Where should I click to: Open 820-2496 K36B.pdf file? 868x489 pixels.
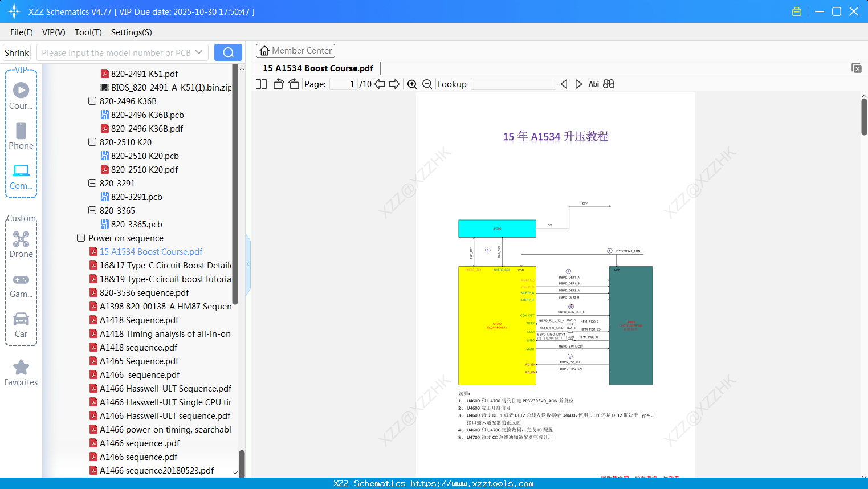coord(147,128)
